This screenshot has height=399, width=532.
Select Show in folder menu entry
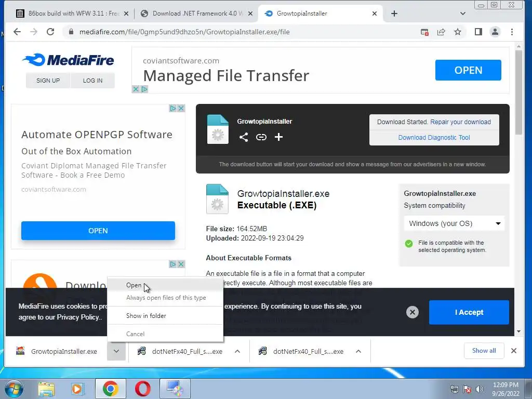[x=165, y=316]
